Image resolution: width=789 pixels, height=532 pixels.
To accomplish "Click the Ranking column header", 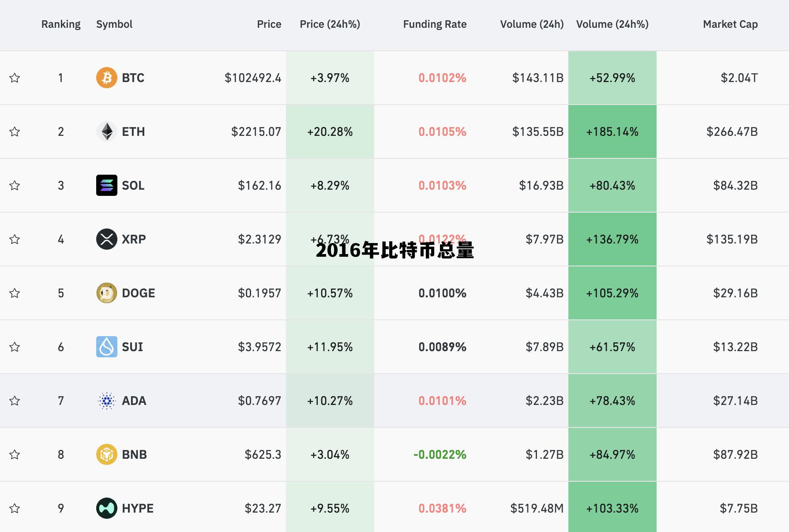I will click(x=61, y=24).
